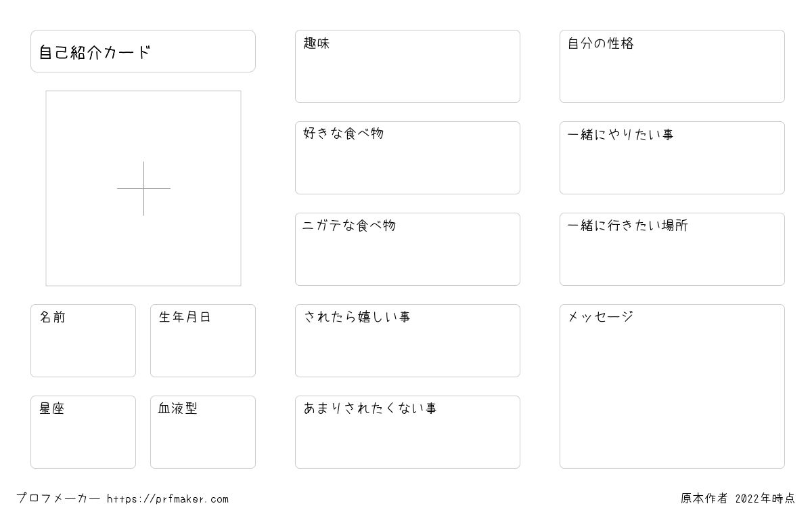
Task: Select the されたら嬉しい事 field
Action: (x=407, y=341)
